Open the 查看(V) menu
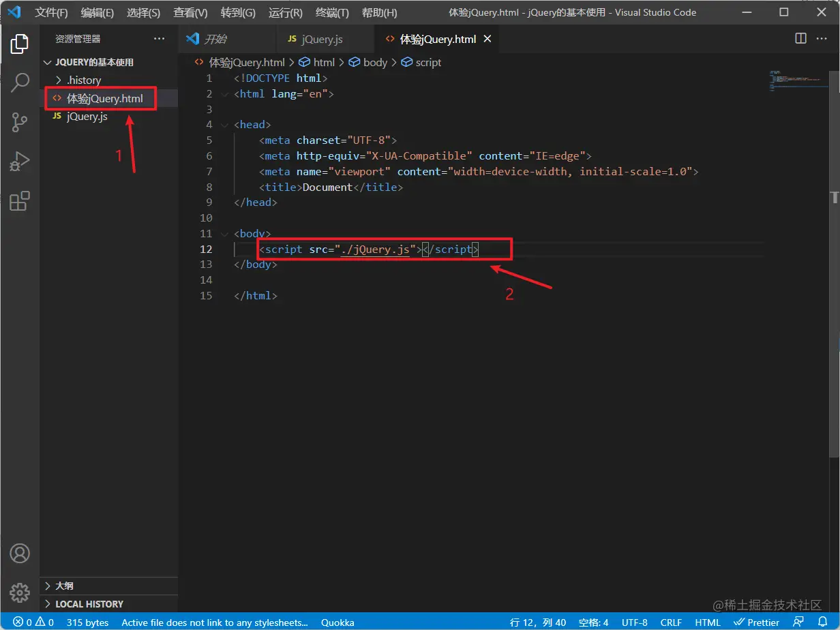This screenshot has height=630, width=840. pyautogui.click(x=191, y=12)
